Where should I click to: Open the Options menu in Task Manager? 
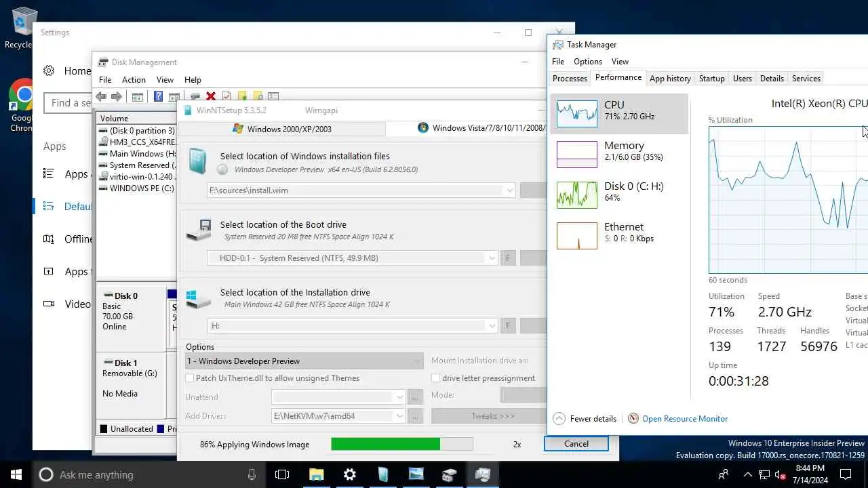587,62
